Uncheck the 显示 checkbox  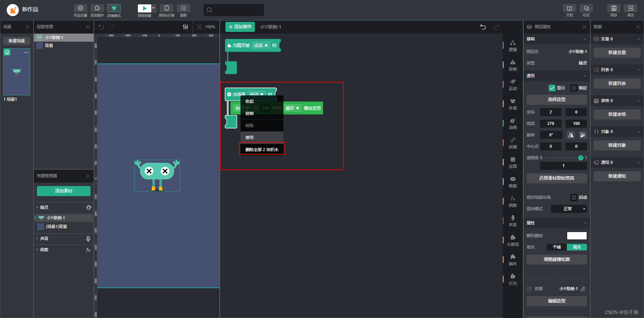coord(552,88)
